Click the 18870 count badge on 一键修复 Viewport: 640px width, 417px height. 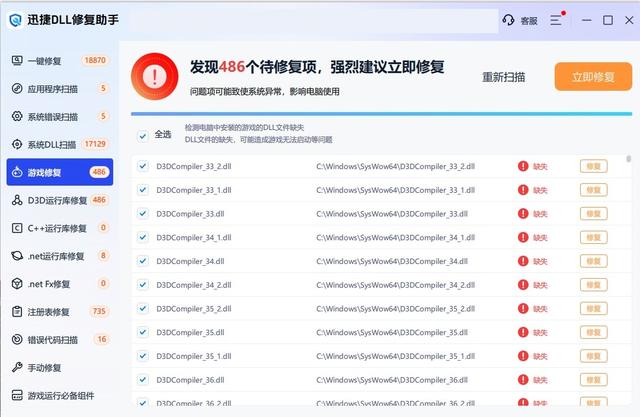point(95,60)
